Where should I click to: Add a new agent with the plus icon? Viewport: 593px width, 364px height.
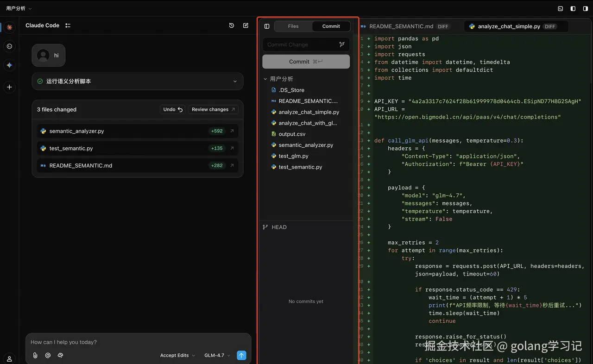coord(9,87)
